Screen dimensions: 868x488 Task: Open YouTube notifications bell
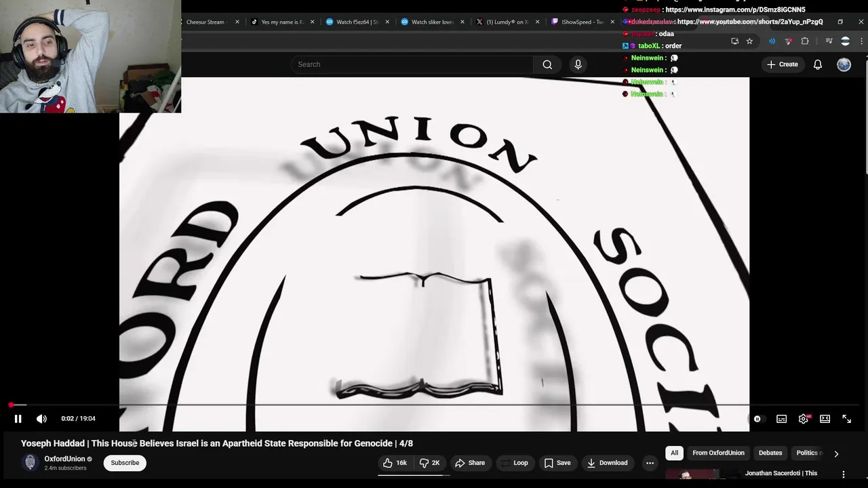click(818, 64)
